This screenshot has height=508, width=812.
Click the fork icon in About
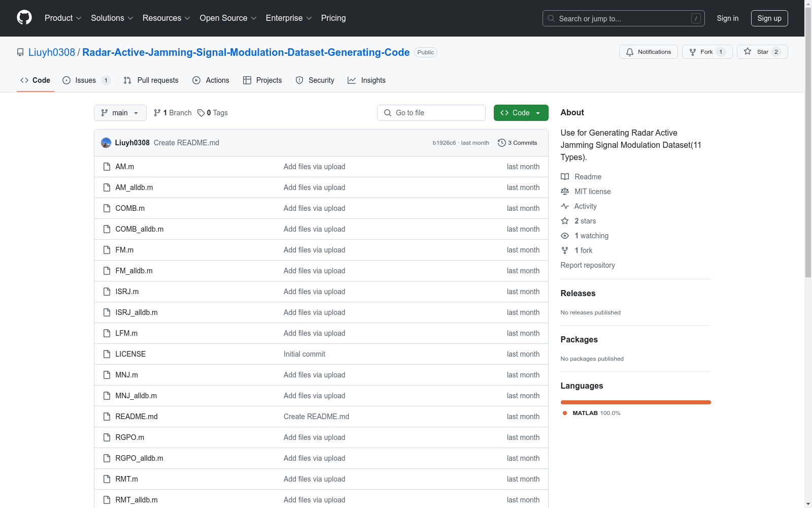pyautogui.click(x=565, y=250)
